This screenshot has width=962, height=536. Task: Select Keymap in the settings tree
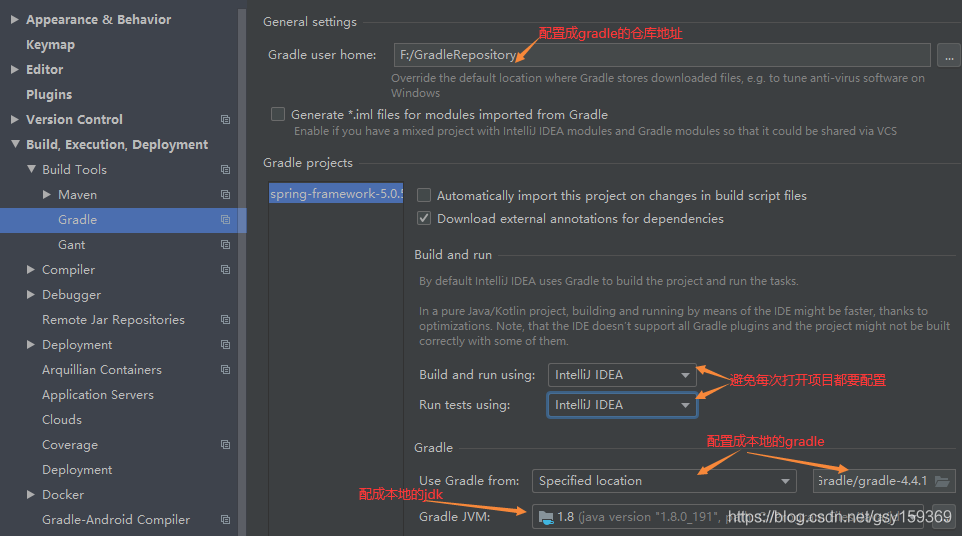point(50,45)
